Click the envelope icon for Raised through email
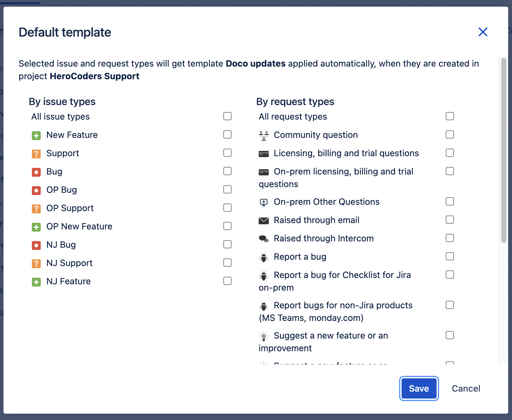Image resolution: width=512 pixels, height=420 pixels. point(264,221)
